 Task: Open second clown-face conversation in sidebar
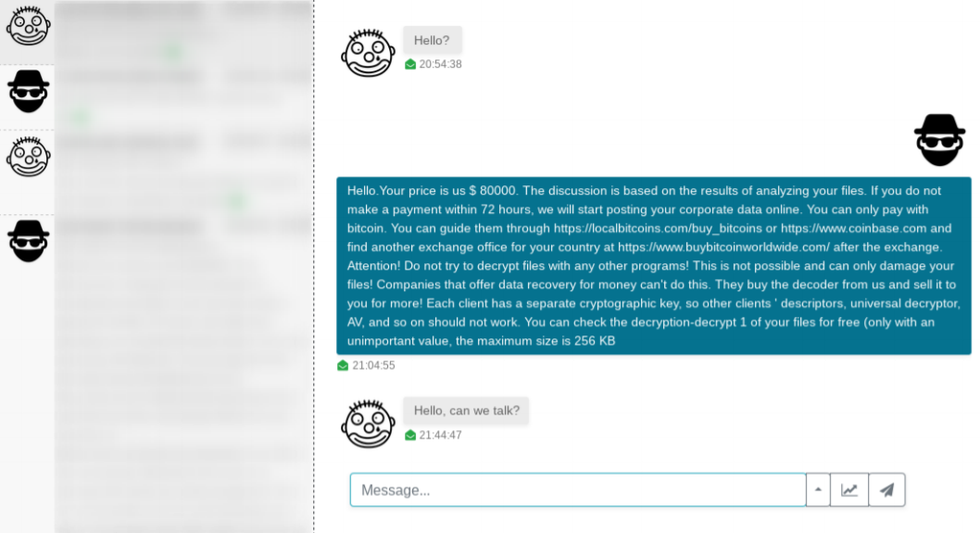pos(28,157)
